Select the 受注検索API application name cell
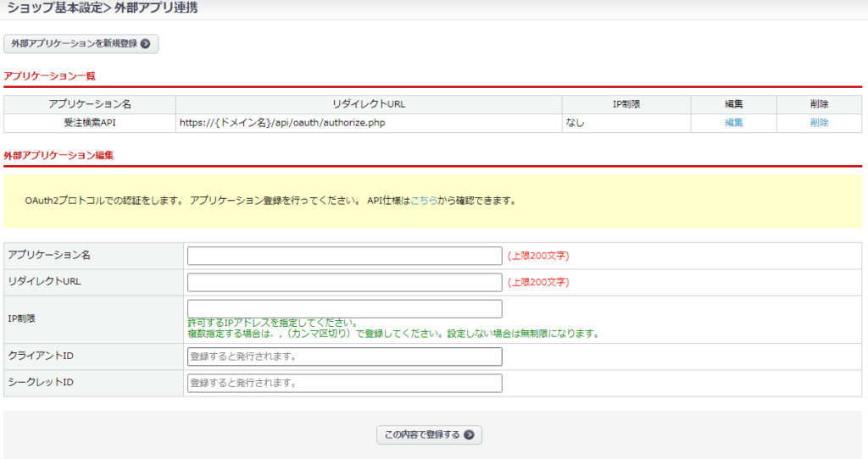The height and width of the screenshot is (459, 868). pyautogui.click(x=90, y=123)
